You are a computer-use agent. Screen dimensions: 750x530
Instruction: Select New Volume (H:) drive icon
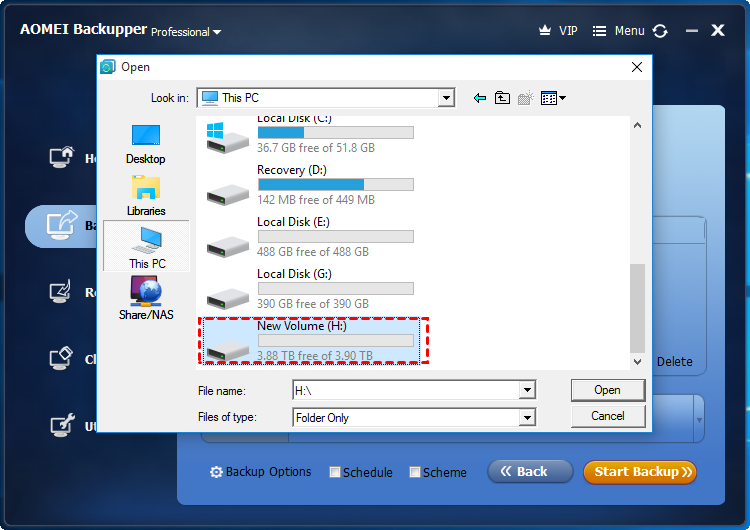tap(228, 350)
